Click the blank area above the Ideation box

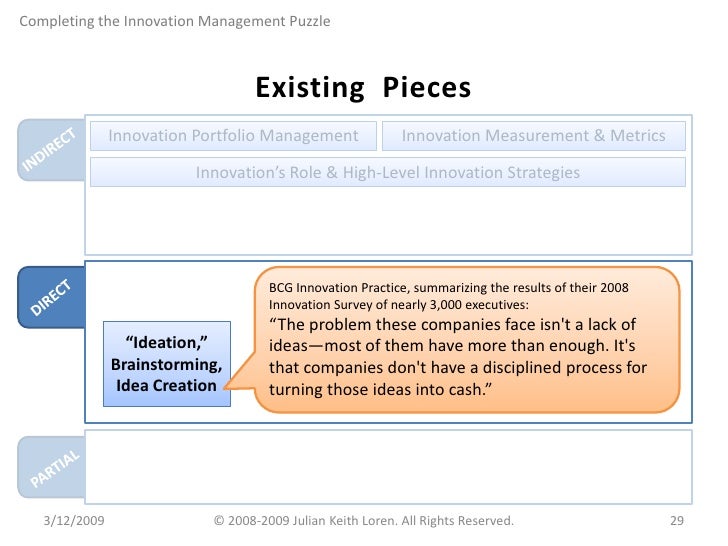tap(167, 292)
